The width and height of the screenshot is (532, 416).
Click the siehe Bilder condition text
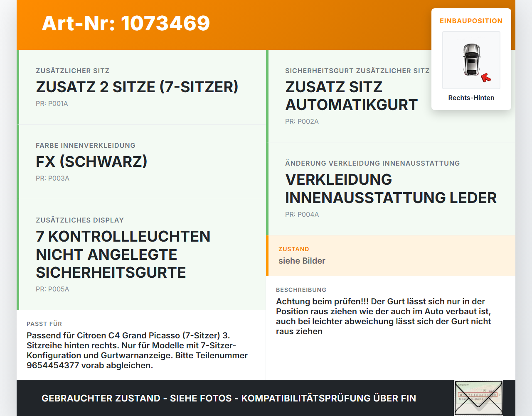[x=302, y=261]
